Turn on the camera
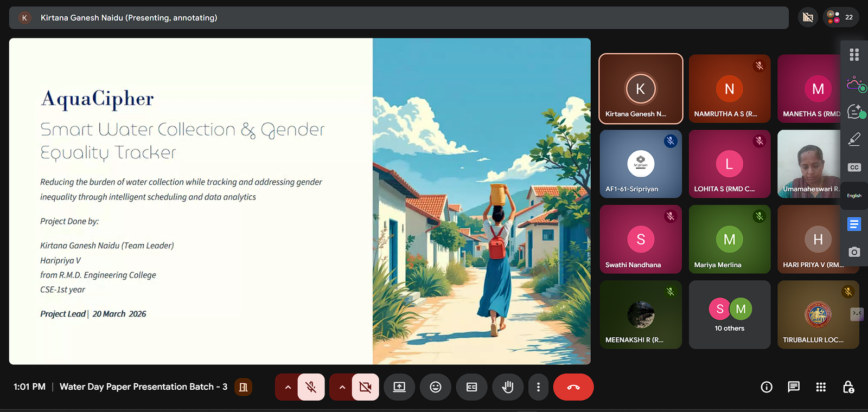Screen dimensions: 868x412 366,387
